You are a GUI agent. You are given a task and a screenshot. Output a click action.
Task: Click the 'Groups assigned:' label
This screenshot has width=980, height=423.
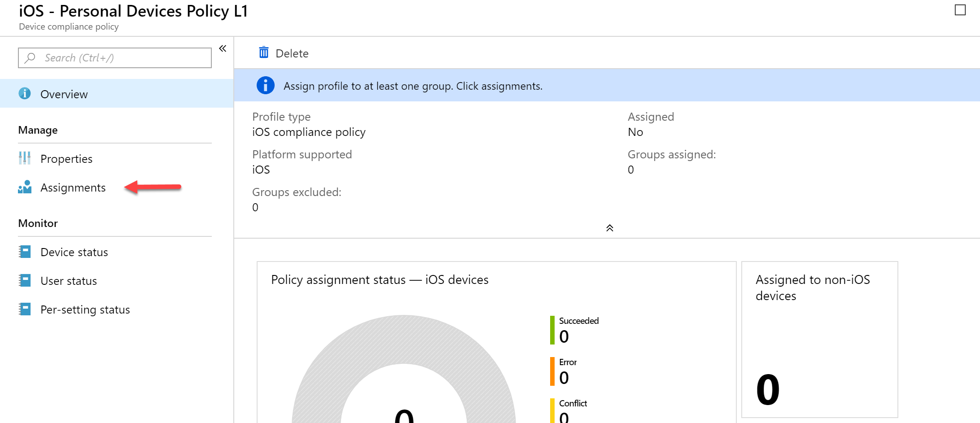click(672, 155)
